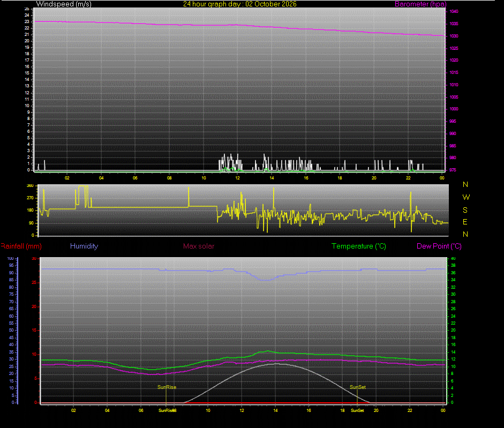Click "12" on the windspeed graph's time axis
Image resolution: width=504 pixels, height=428 pixels.
[x=237, y=178]
